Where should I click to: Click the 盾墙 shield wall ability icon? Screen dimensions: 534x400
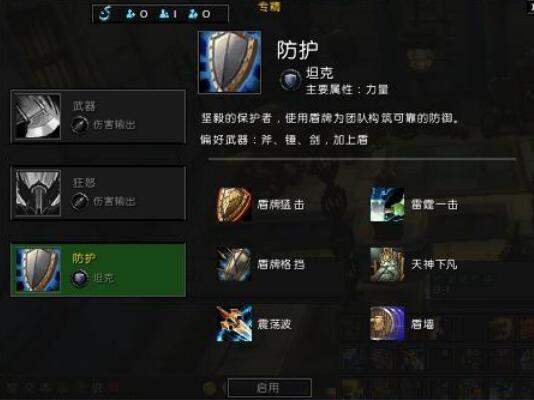point(388,323)
